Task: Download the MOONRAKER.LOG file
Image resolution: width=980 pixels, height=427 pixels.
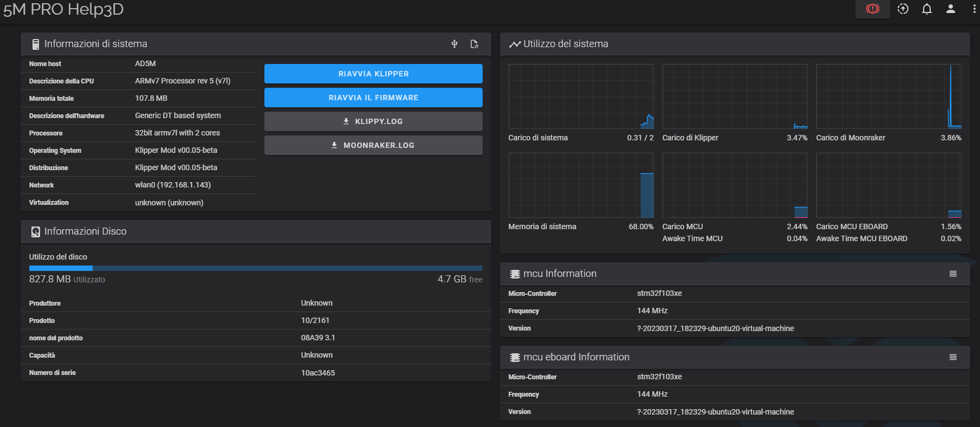Action: [373, 145]
